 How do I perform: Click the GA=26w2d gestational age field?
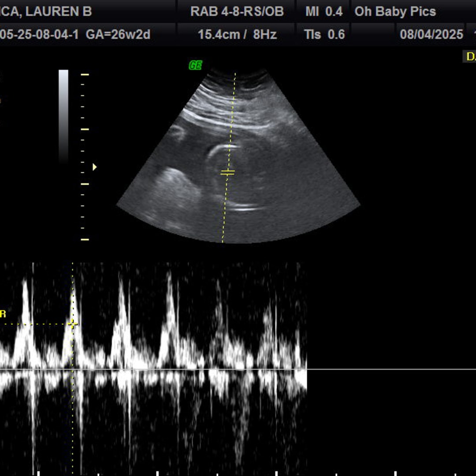(118, 34)
